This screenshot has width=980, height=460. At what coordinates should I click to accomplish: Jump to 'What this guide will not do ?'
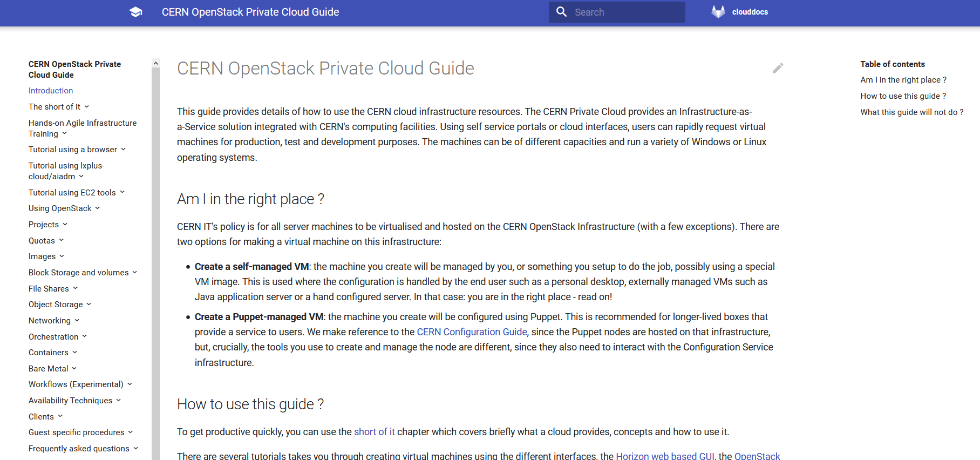tap(911, 112)
